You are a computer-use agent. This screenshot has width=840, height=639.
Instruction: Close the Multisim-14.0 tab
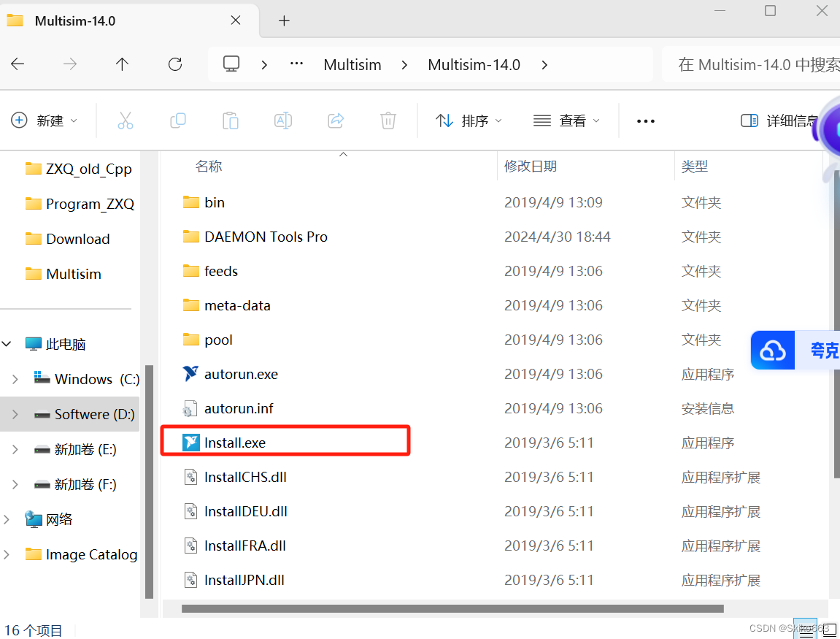click(235, 20)
